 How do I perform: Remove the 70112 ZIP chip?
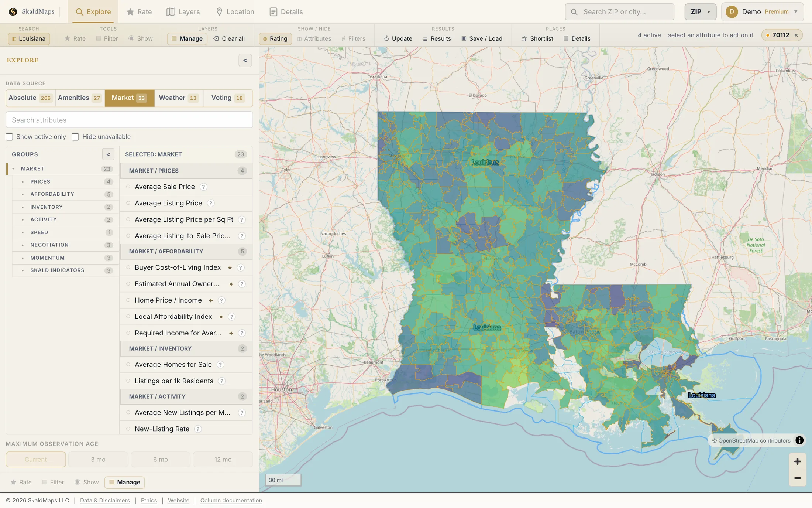click(796, 35)
